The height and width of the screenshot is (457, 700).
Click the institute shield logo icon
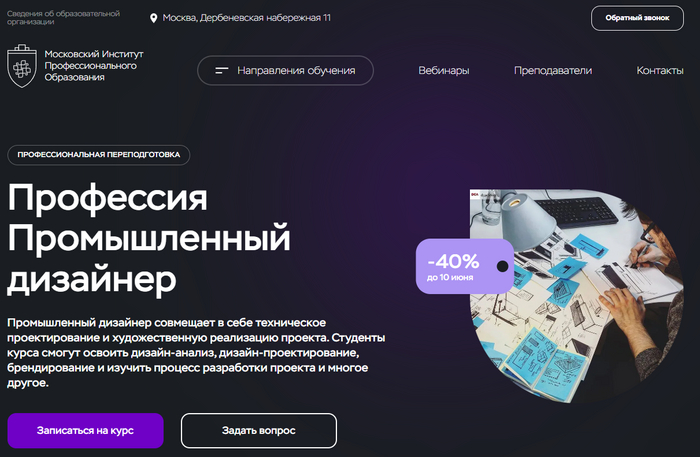(x=22, y=66)
